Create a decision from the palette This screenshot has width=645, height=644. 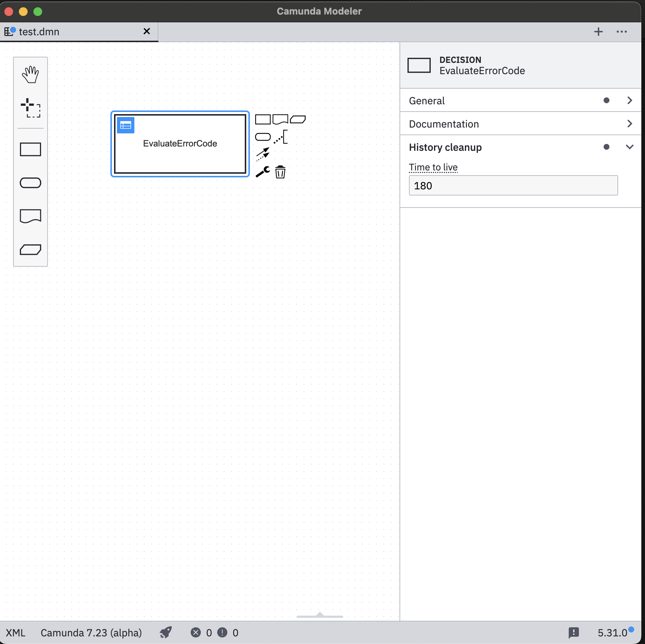(30, 149)
